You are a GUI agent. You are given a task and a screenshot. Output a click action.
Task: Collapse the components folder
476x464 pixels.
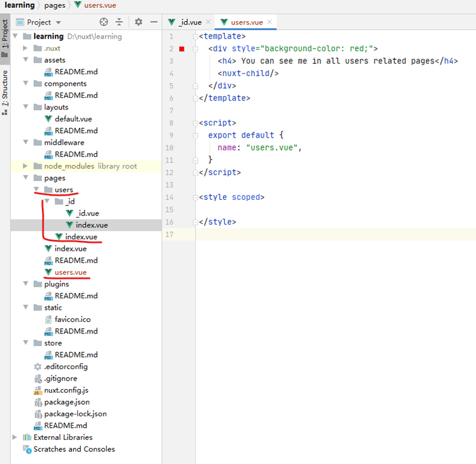pyautogui.click(x=25, y=83)
